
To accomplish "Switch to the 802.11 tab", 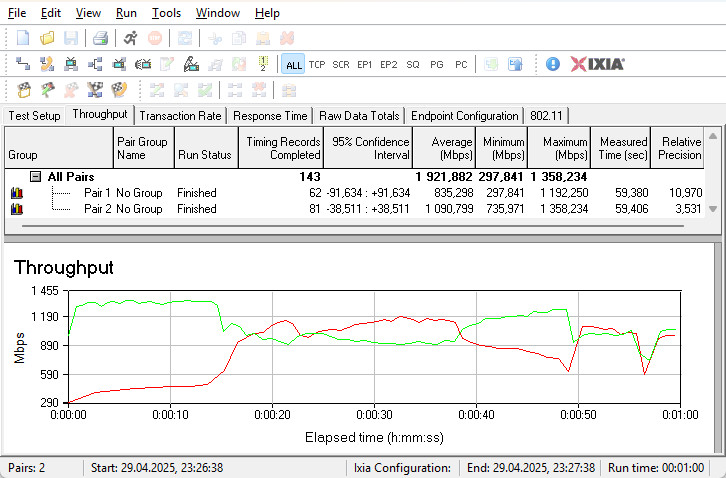I will [546, 116].
